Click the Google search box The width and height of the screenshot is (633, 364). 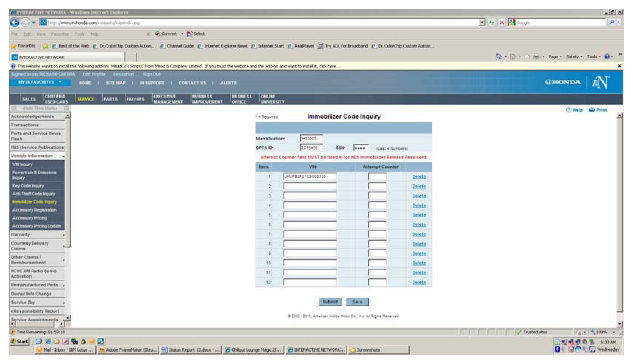coord(560,23)
